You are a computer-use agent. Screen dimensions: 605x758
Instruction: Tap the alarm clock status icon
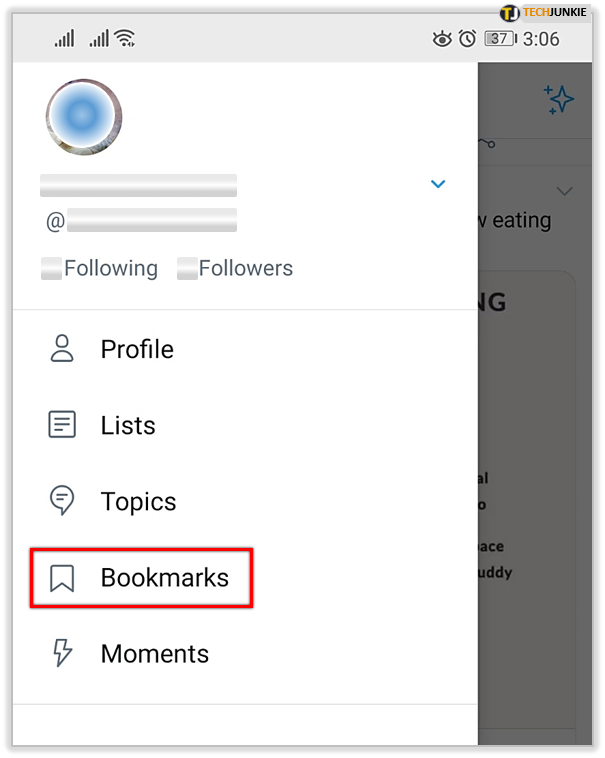coord(467,39)
